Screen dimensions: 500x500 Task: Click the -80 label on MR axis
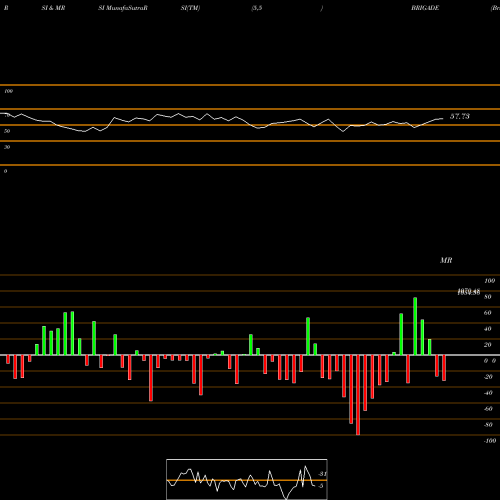coord(488,425)
